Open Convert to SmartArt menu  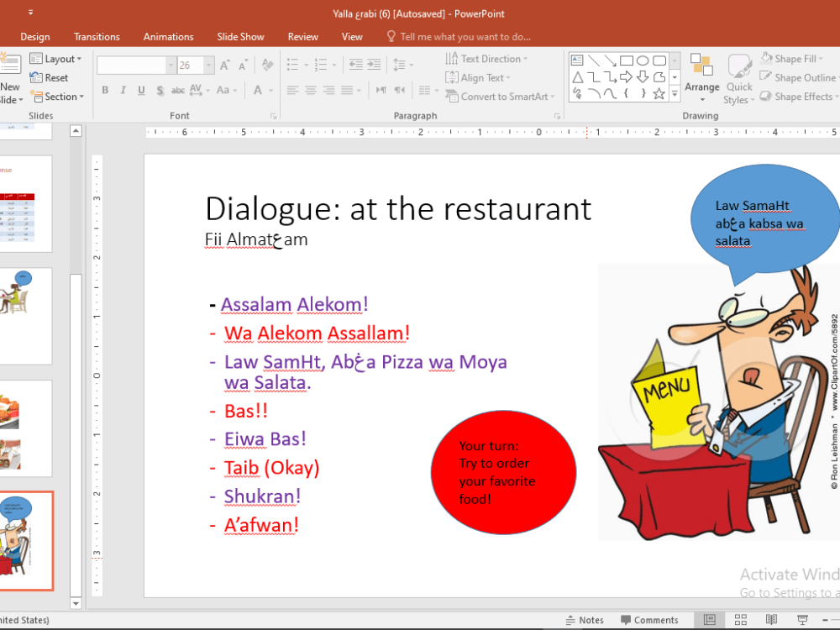[500, 97]
